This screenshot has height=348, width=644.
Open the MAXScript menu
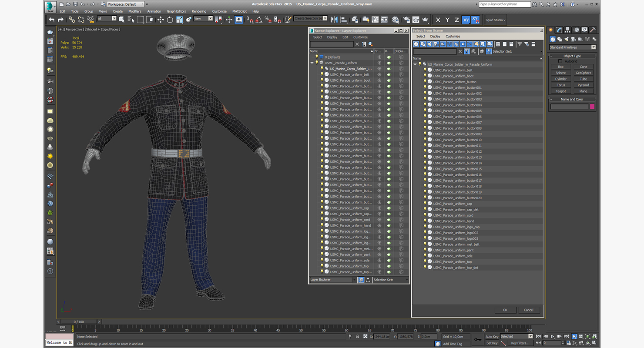239,11
